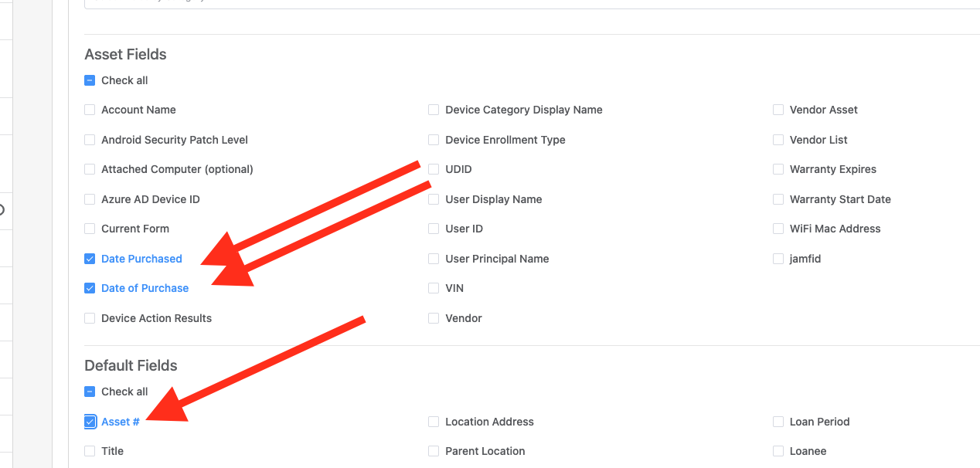Disable the Date Purchased checkbox
This screenshot has width=980, height=468.
[x=90, y=258]
